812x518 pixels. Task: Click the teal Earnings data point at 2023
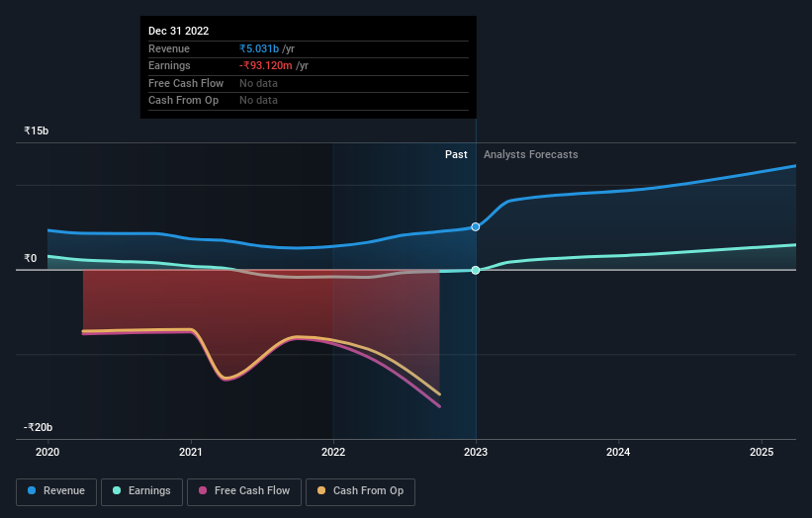pyautogui.click(x=476, y=270)
